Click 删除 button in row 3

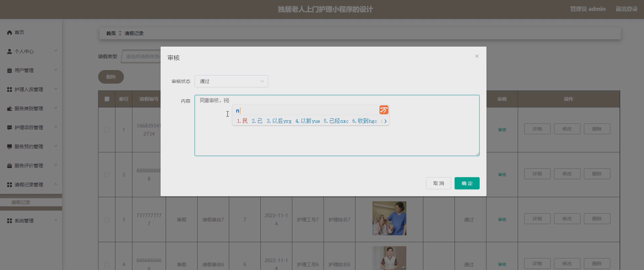[x=597, y=219]
